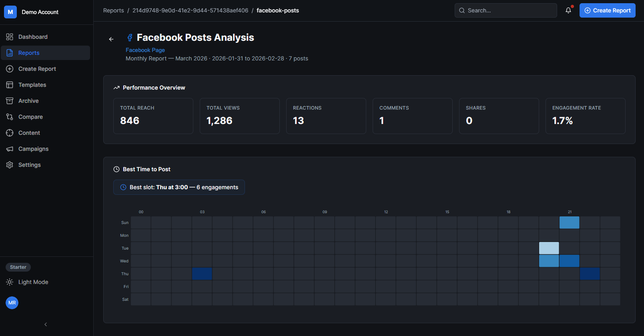The width and height of the screenshot is (644, 336).
Task: Click the facebook-posts breadcrumb text
Action: tap(278, 10)
